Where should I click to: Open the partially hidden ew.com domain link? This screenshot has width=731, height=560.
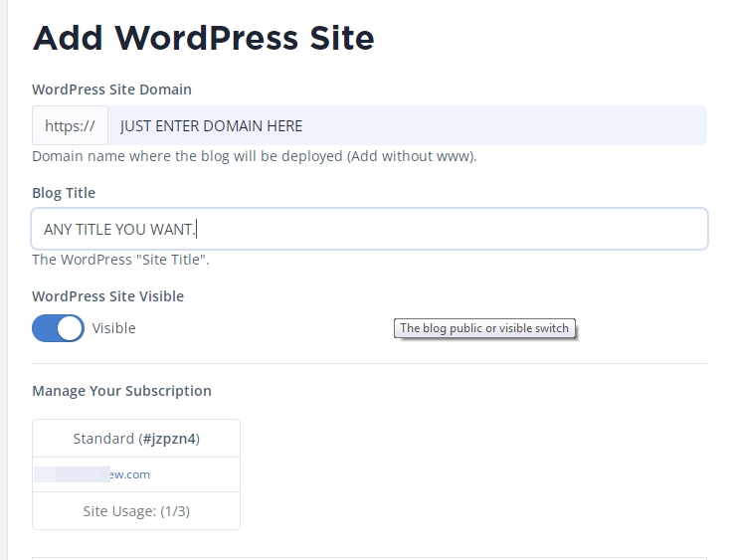(x=92, y=474)
